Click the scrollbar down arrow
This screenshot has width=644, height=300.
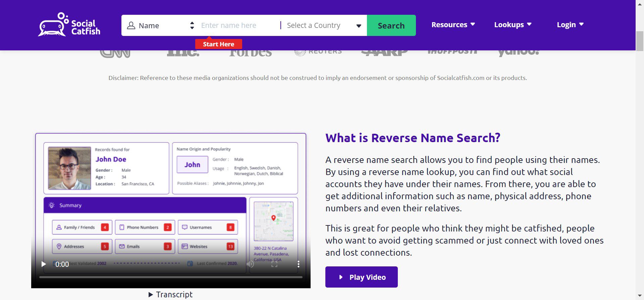pyautogui.click(x=640, y=296)
